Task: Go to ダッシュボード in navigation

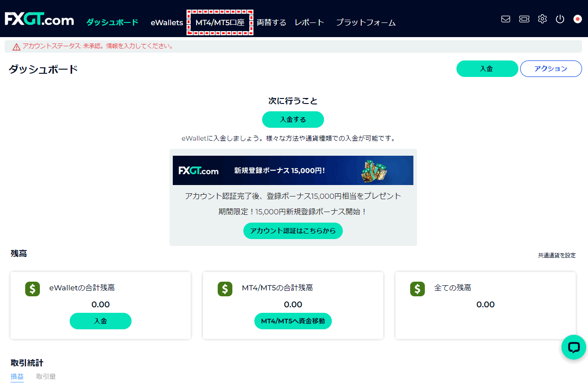Action: [112, 22]
